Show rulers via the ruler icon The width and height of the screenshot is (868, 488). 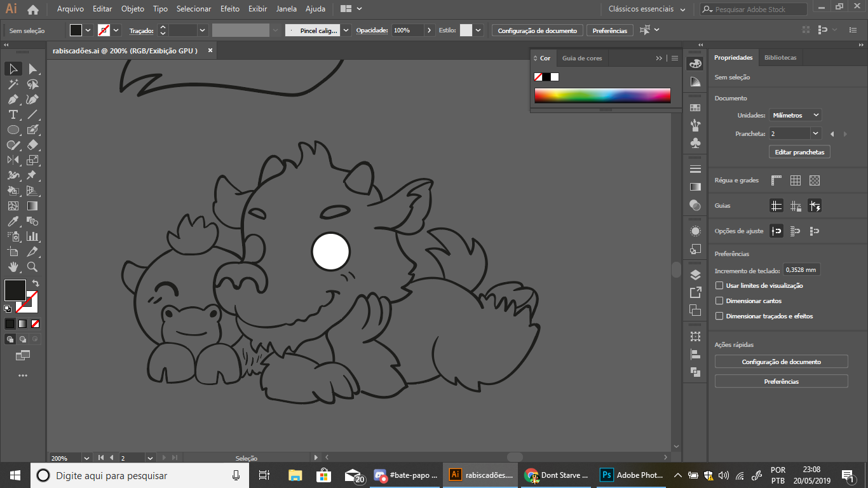pos(776,180)
